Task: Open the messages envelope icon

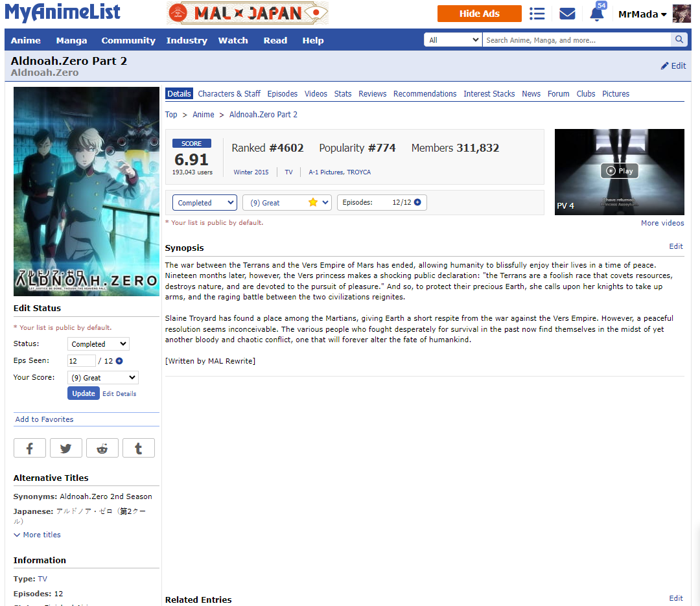Action: [x=567, y=14]
